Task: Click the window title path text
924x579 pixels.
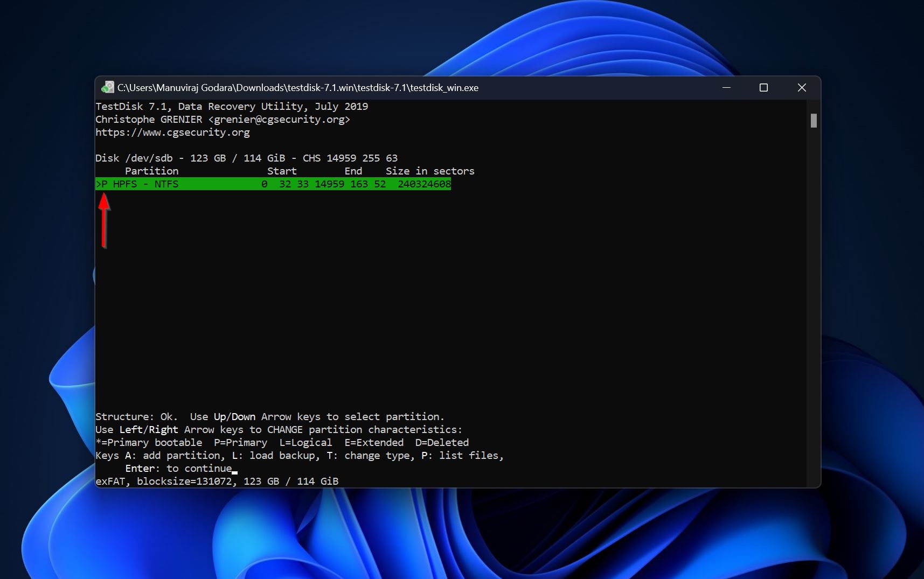Action: click(x=298, y=87)
